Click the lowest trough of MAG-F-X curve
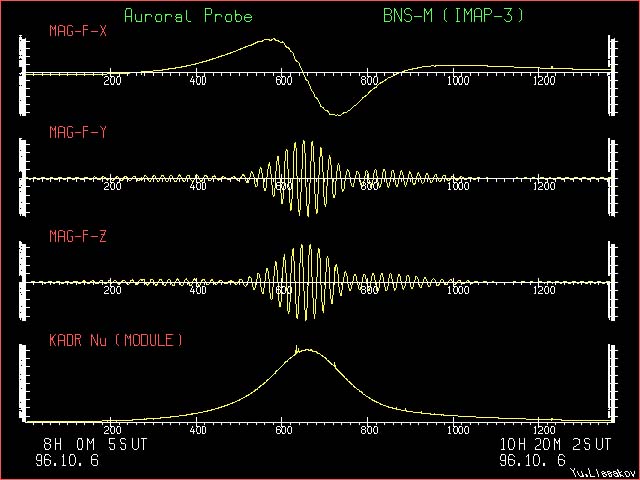This screenshot has width=640, height=480. click(x=338, y=114)
